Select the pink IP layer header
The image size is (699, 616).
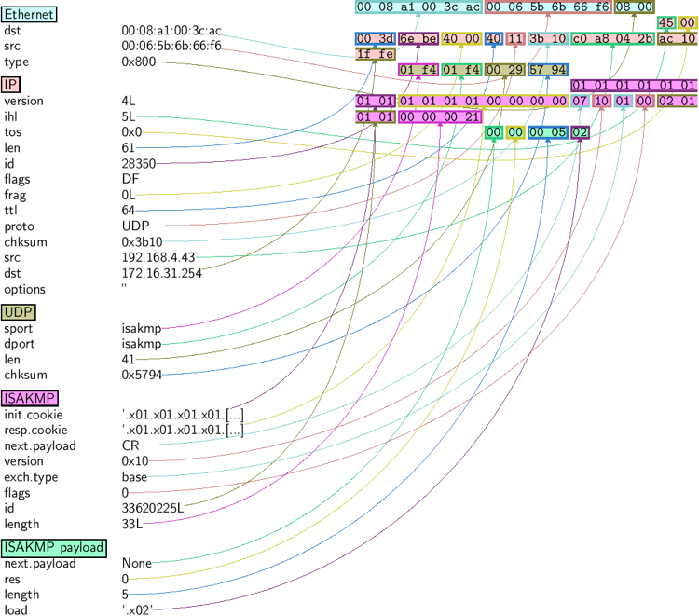click(13, 85)
